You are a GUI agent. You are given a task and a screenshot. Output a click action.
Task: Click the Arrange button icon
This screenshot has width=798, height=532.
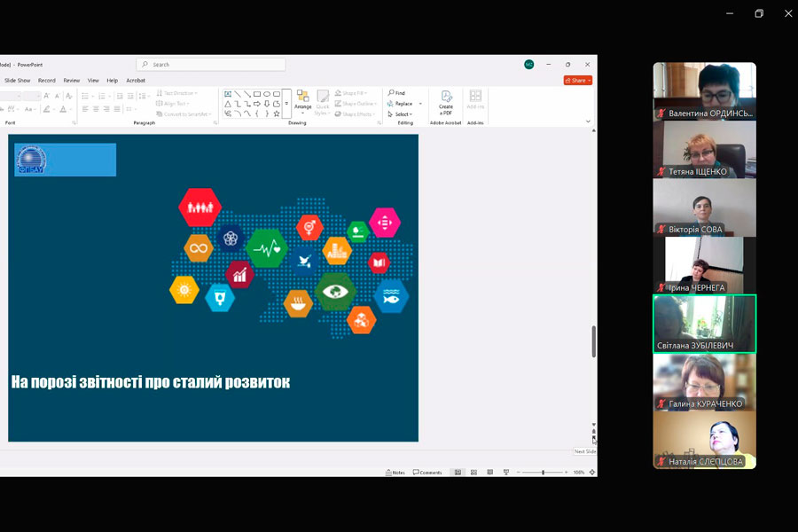303,97
